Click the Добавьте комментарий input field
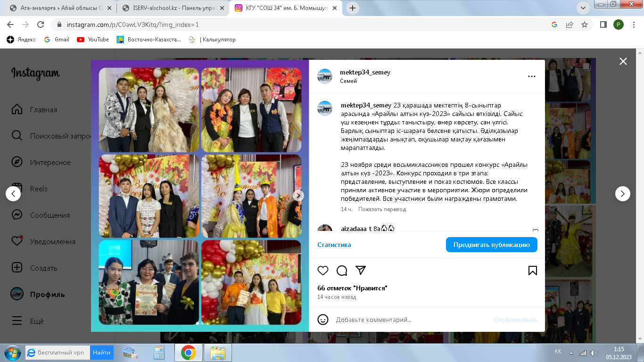The width and height of the screenshot is (644, 362). (410, 320)
